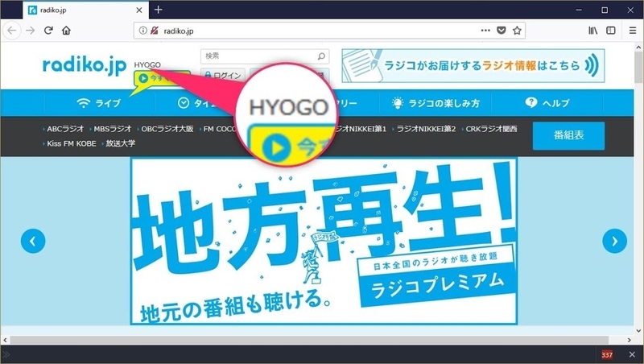644x364 pixels.
Task: Select 放送大学 station link
Action: click(x=120, y=143)
